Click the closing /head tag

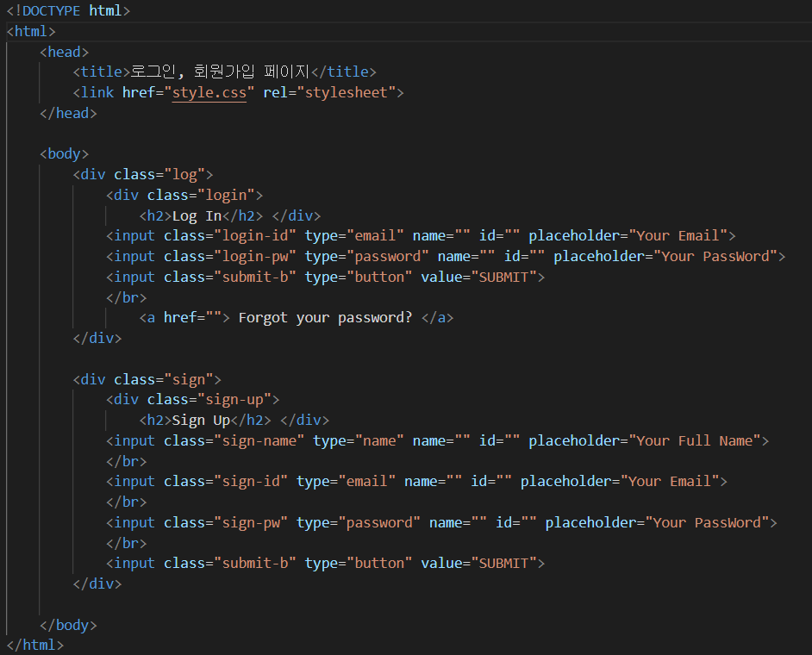click(x=68, y=114)
